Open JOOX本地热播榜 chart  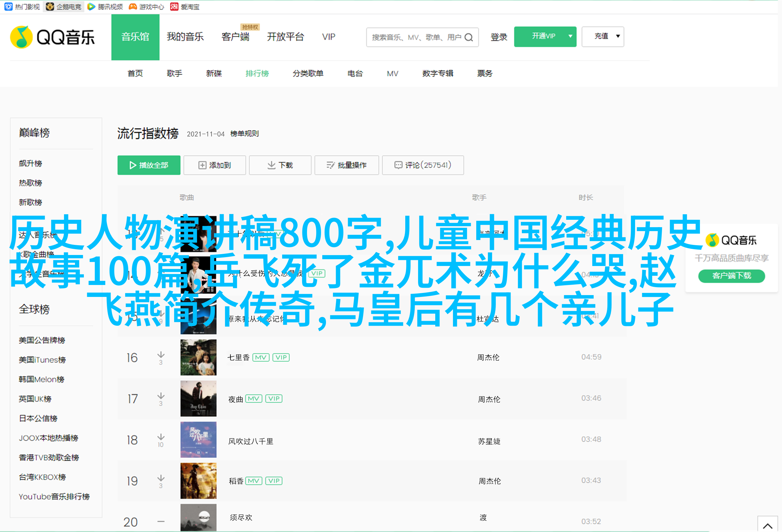[48, 438]
